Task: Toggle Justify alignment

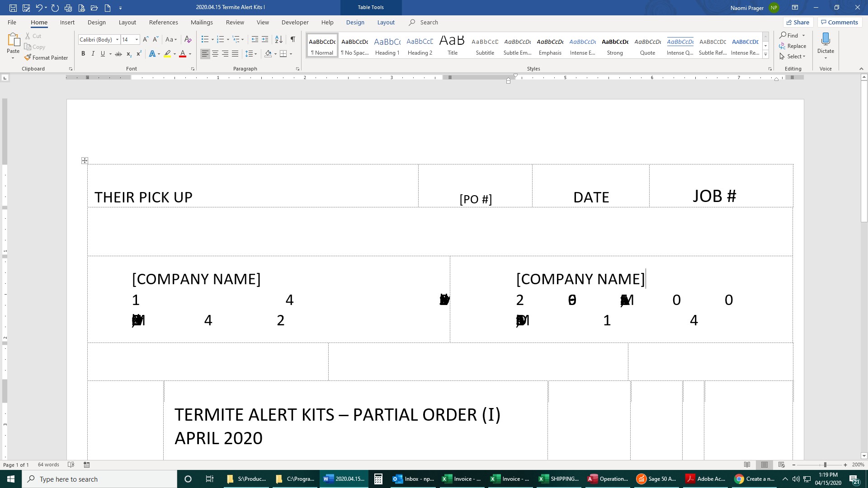Action: (x=235, y=54)
